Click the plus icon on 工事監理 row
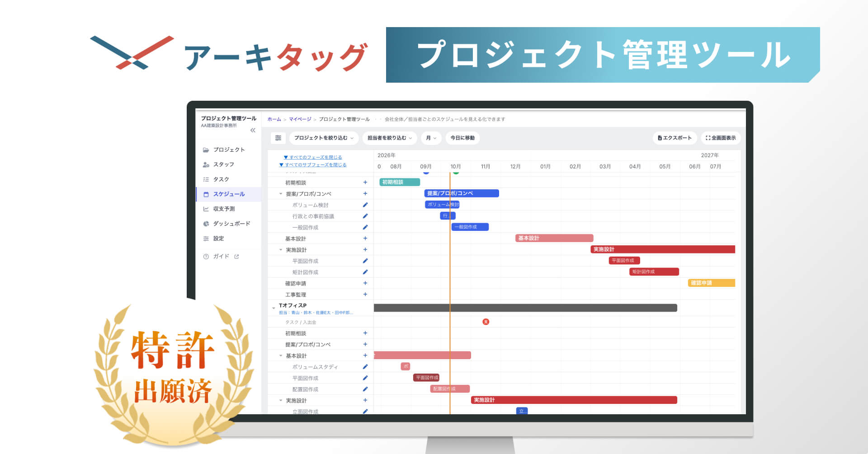 tap(365, 295)
